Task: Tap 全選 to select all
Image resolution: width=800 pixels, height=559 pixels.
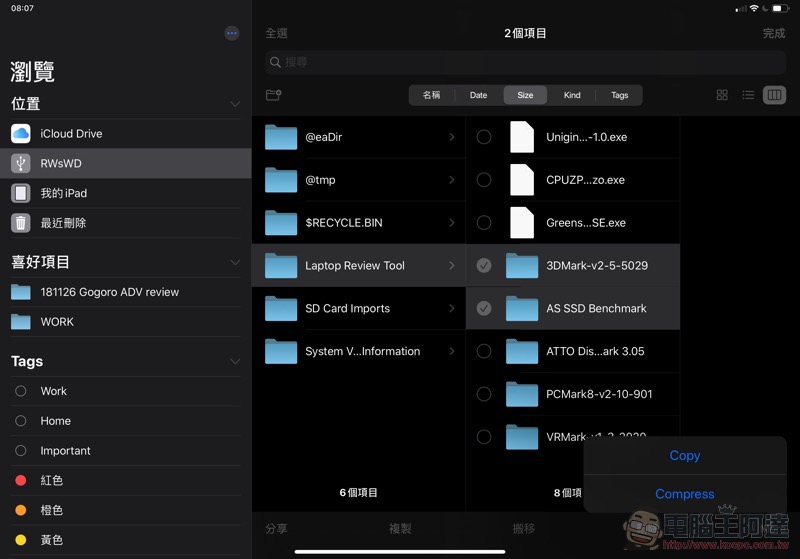Action: point(277,34)
